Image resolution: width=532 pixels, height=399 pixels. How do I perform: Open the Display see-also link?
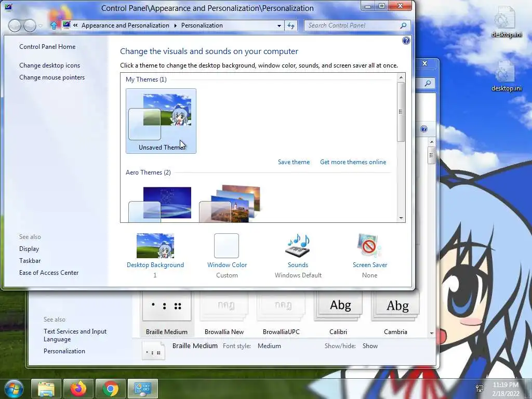pos(29,249)
